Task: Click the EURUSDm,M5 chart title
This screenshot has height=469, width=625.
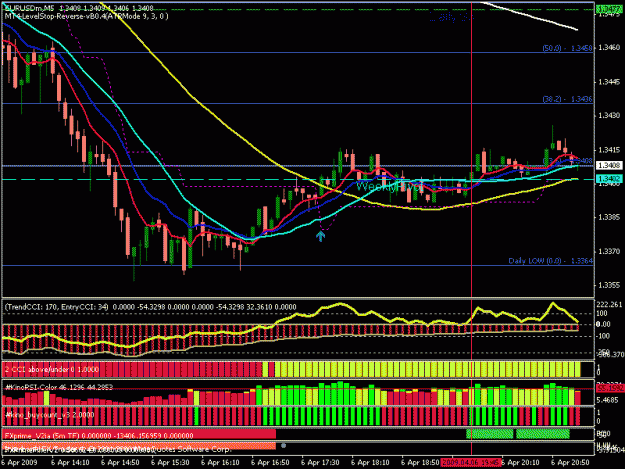Action: point(30,8)
